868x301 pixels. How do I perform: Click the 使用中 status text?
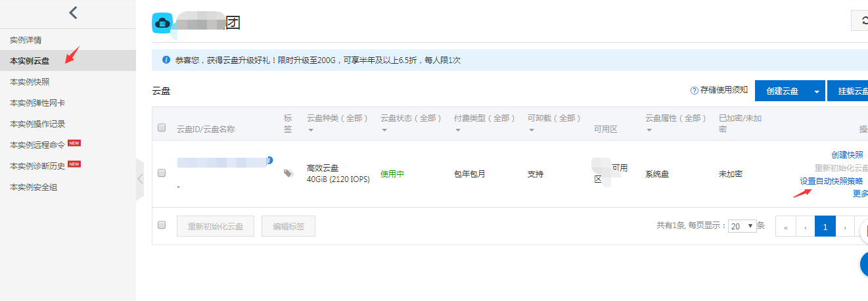pyautogui.click(x=392, y=174)
